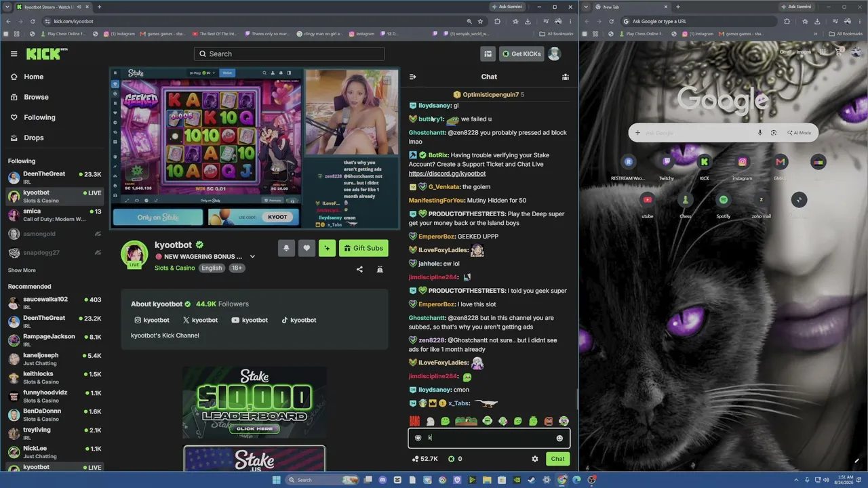
Task: Open kyootbot's TikTok link in About
Action: [x=298, y=320]
